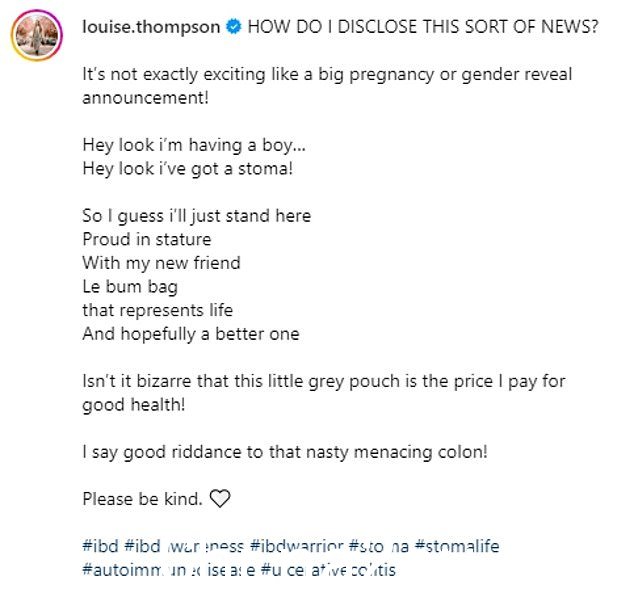
Task: Click the 'good riddance' colon sentence
Action: click(x=285, y=452)
